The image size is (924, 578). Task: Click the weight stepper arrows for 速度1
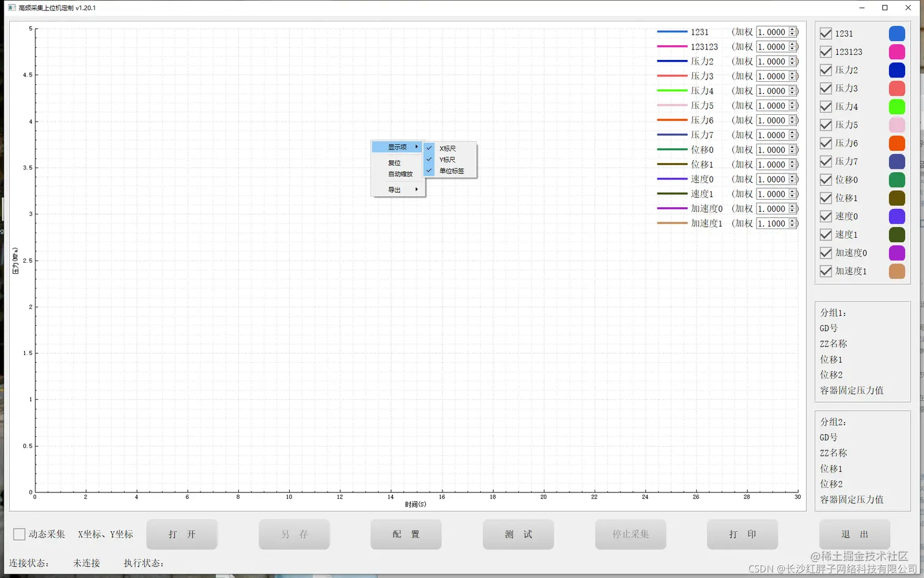[793, 194]
